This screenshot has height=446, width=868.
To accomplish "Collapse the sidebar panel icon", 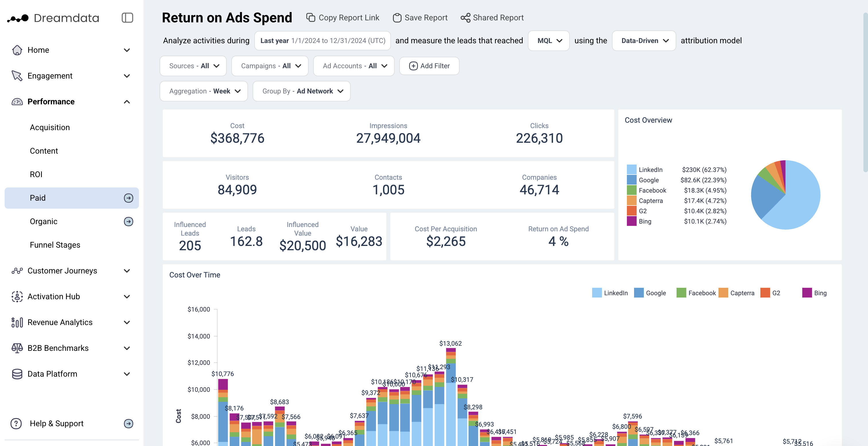I will (127, 18).
